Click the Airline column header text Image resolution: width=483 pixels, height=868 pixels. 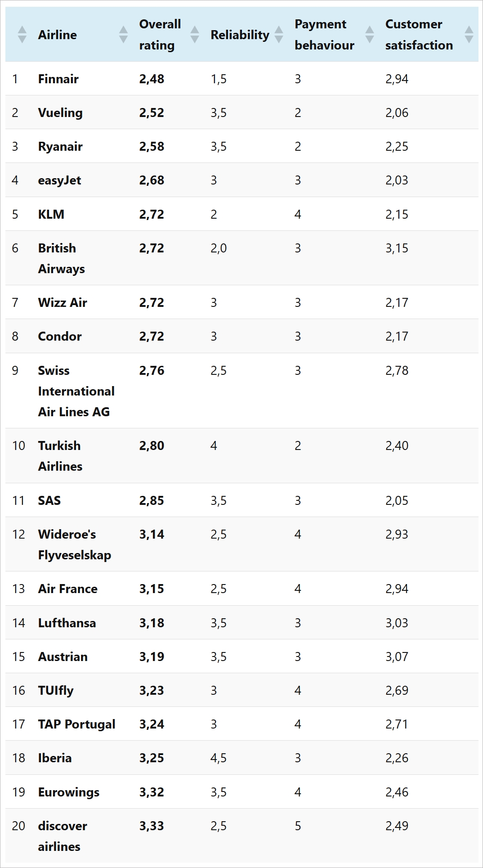58,35
